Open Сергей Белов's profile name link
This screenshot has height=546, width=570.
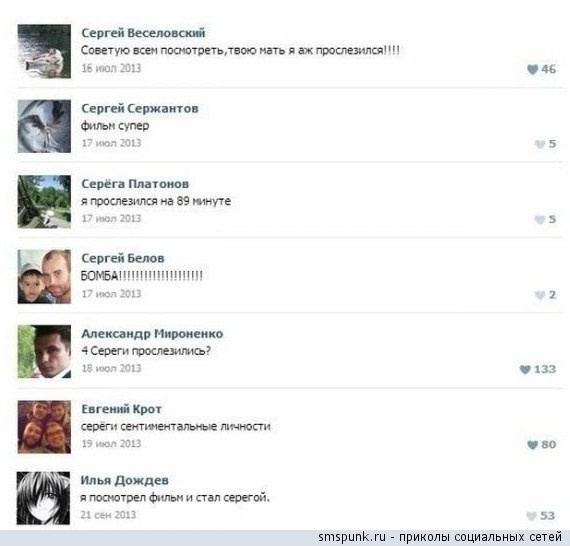[x=123, y=258]
